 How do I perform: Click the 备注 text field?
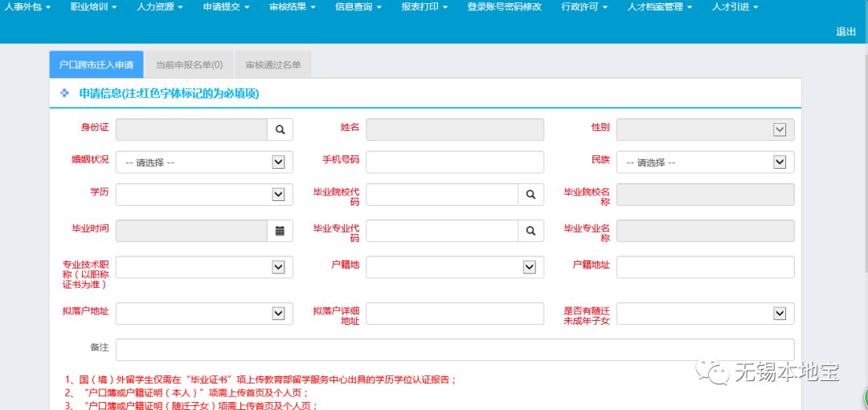pyautogui.click(x=454, y=350)
